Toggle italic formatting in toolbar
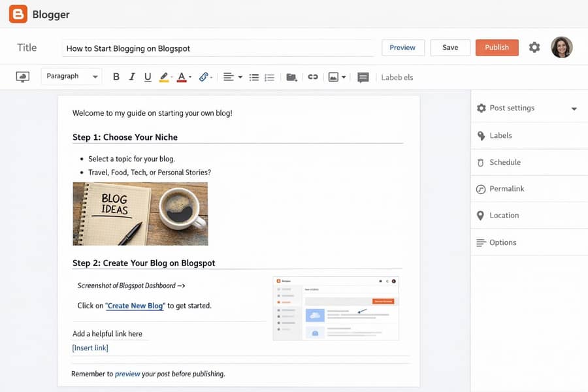 [132, 77]
